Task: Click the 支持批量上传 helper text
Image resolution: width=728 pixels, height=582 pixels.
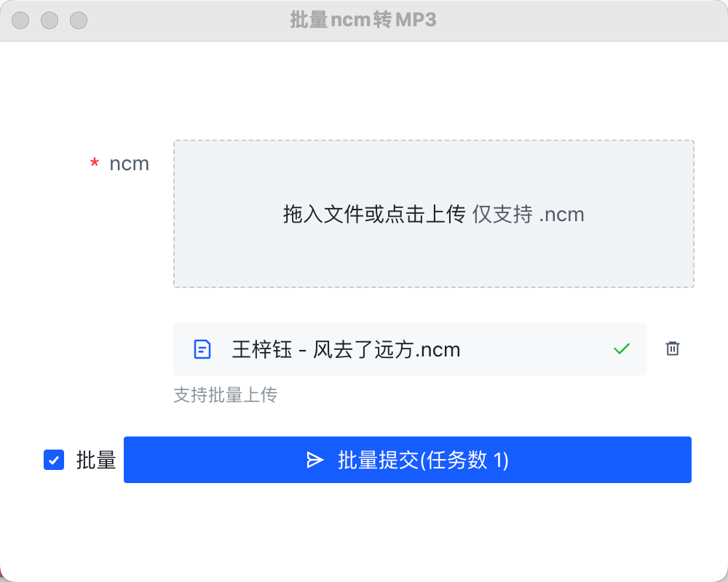Action: (225, 395)
